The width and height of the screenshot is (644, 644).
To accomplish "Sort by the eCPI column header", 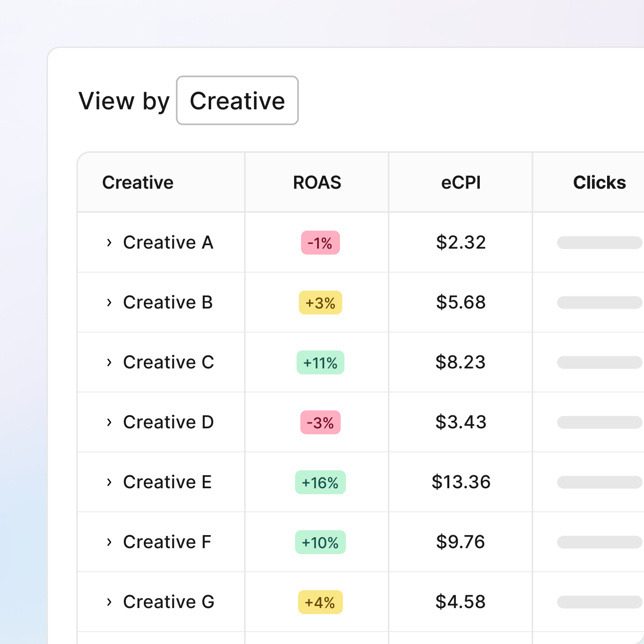I will pos(460,182).
